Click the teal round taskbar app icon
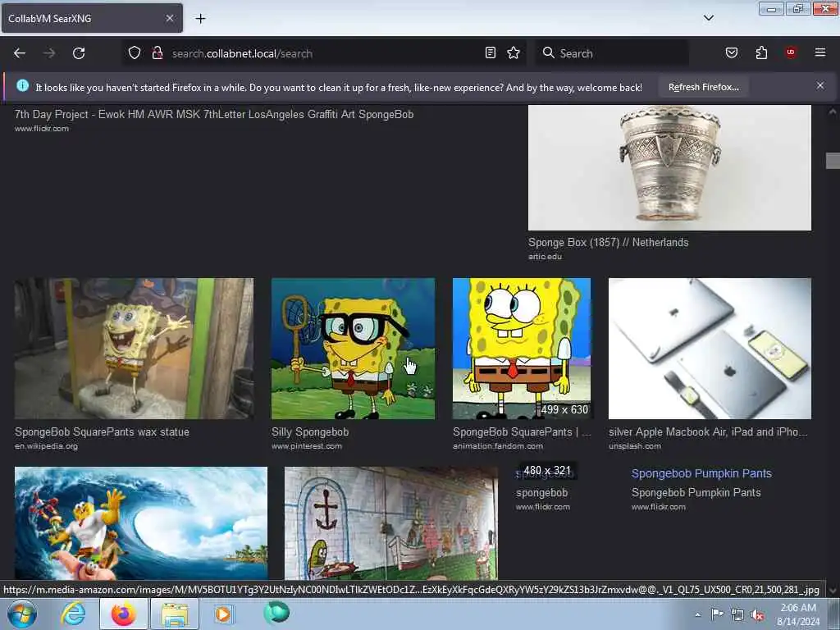 click(x=276, y=612)
